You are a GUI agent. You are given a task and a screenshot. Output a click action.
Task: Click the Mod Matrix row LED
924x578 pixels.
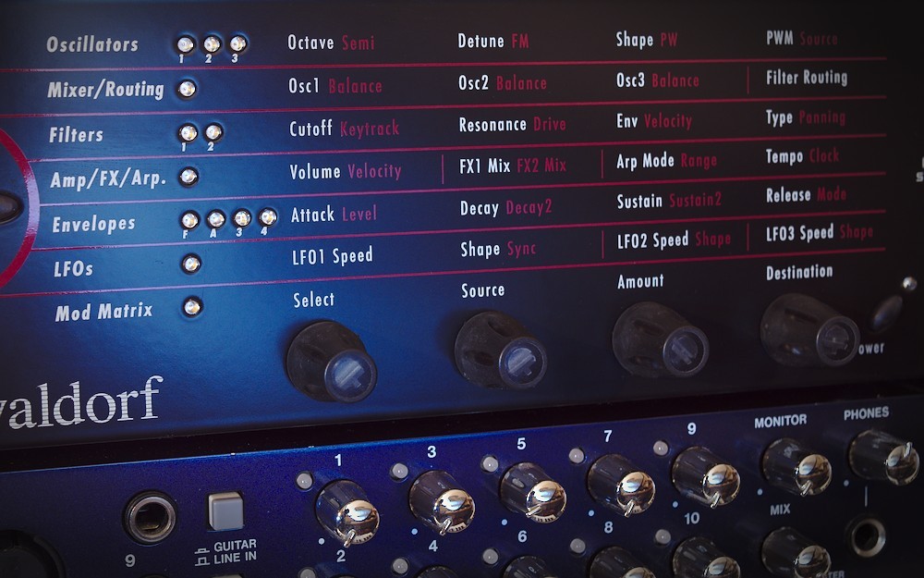[x=192, y=307]
